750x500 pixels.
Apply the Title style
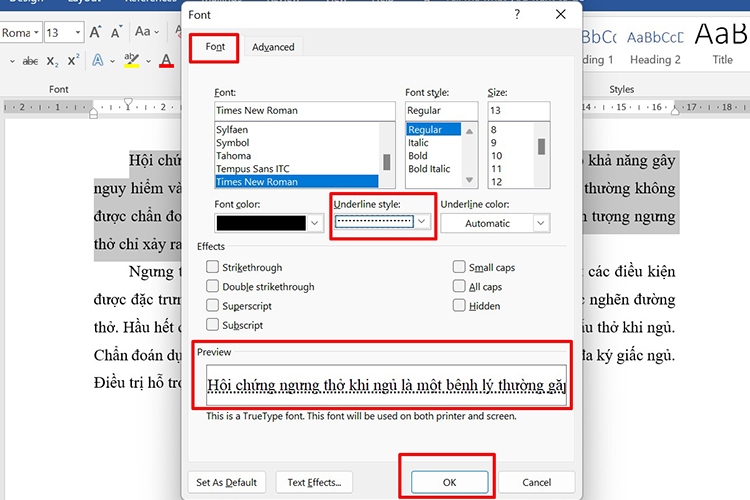point(721,45)
